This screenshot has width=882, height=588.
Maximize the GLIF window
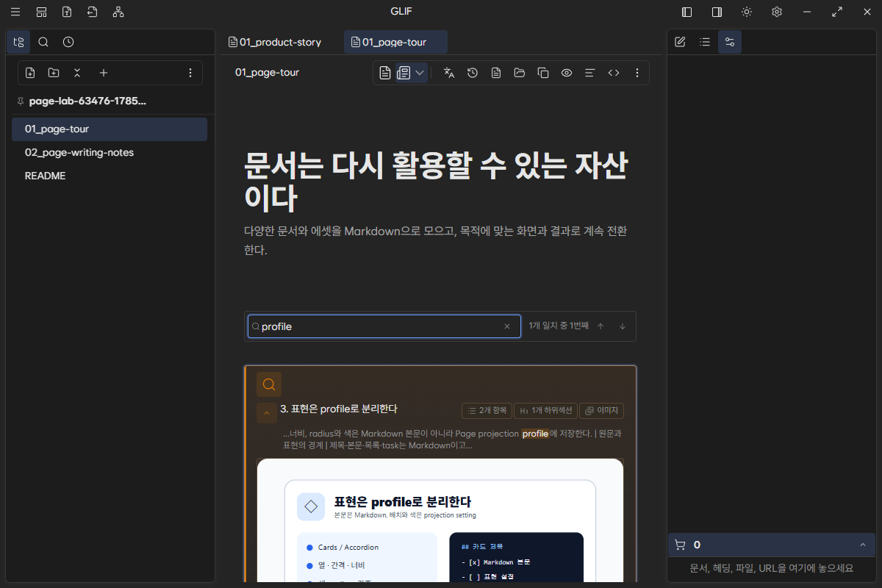pyautogui.click(x=837, y=12)
